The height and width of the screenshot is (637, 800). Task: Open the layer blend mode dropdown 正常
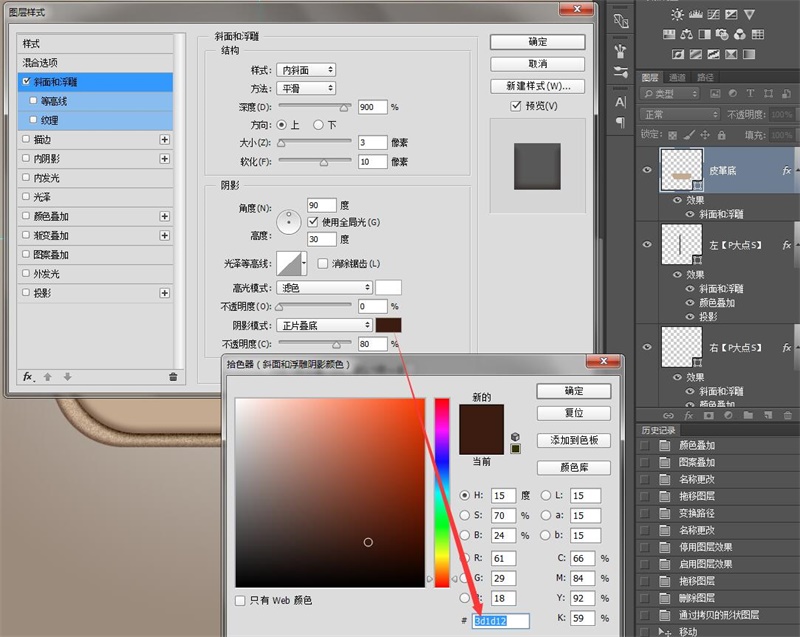(x=680, y=114)
